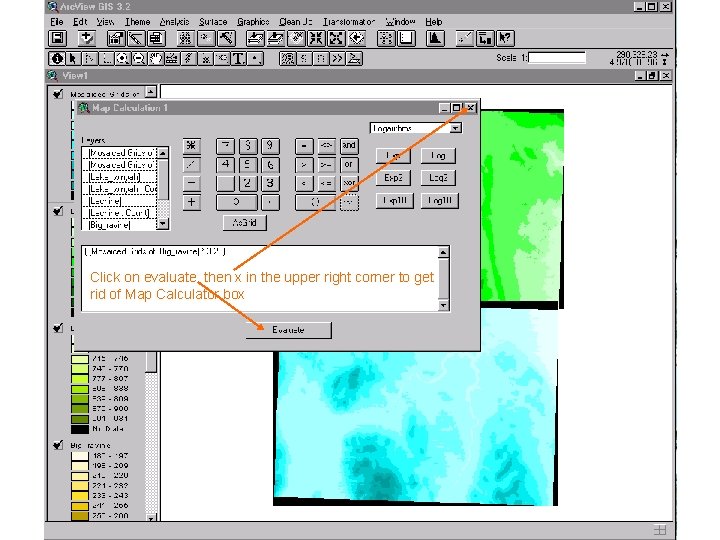Click the Log2 function button
This screenshot has height=540, width=720.
coord(438,178)
